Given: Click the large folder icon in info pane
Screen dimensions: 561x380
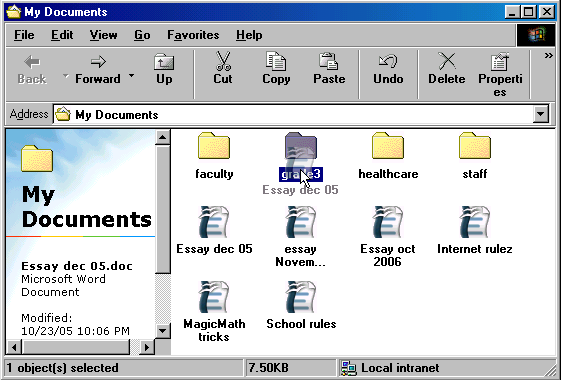Looking at the screenshot, I should coord(37,158).
